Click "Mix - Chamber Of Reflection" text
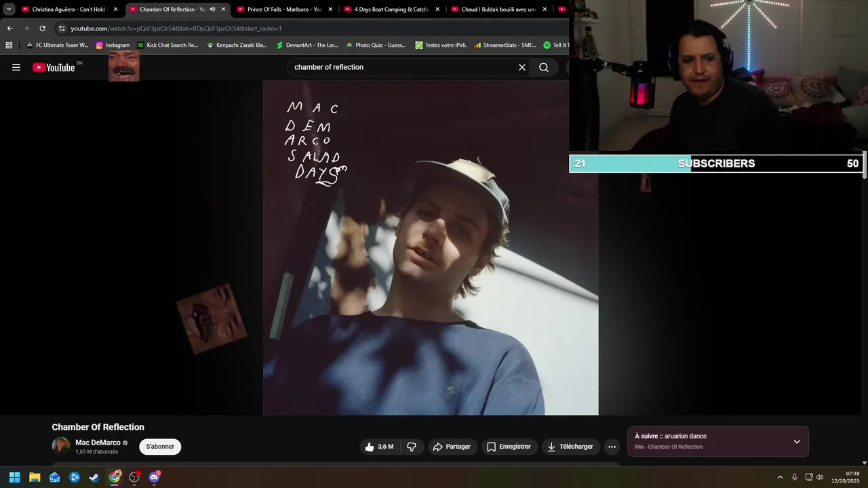This screenshot has height=488, width=868. point(669,447)
